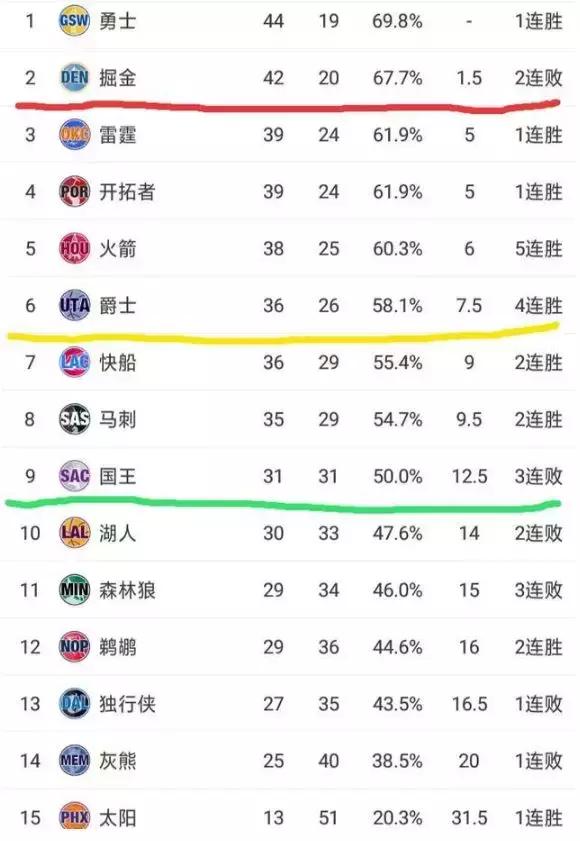This screenshot has height=841, width=580.
Task: Click the SAC Kings team logo
Action: (x=74, y=476)
